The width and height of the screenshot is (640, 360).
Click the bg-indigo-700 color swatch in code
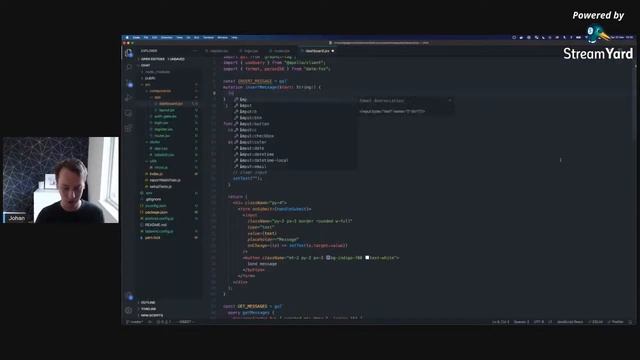click(328, 258)
